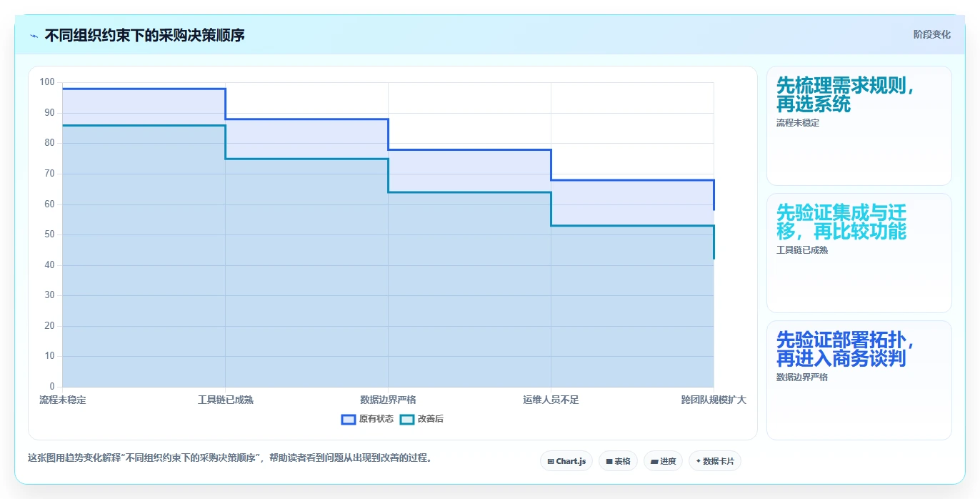Viewport: 980px width, 499px height.
Task: Click the 跨团队规模扩大 x-axis label
Action: point(714,400)
